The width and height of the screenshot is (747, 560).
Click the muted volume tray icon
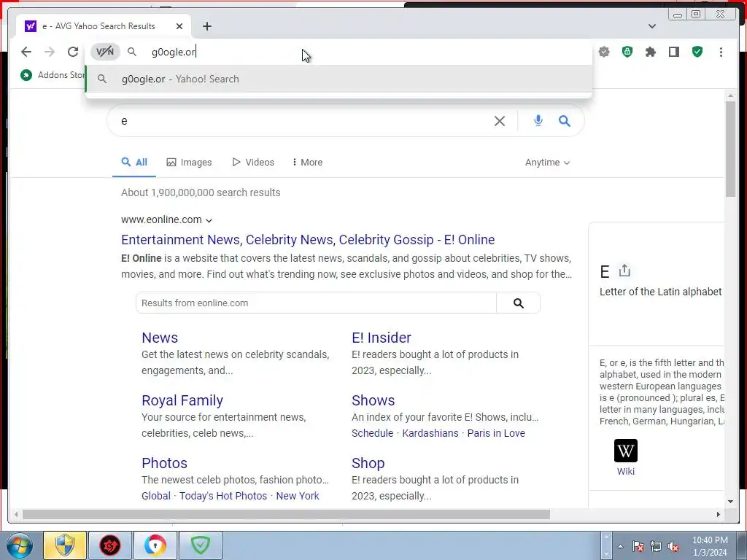point(673,546)
